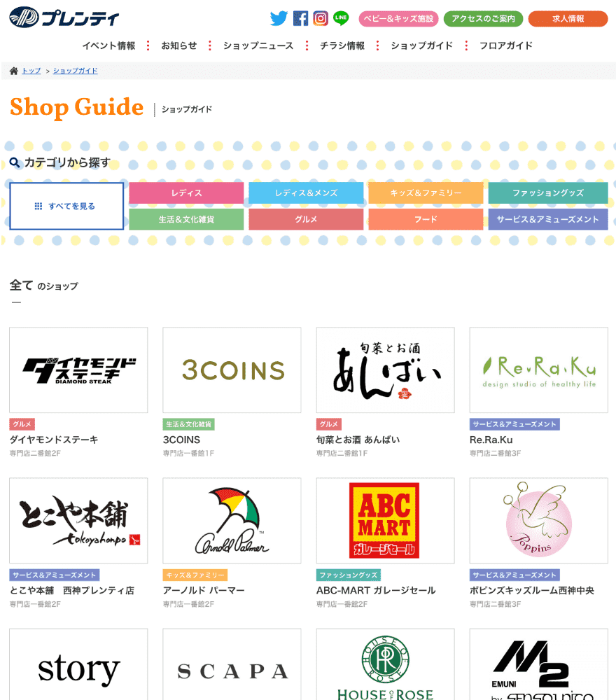
Task: Open フロアガイド in navigation menu
Action: point(505,45)
